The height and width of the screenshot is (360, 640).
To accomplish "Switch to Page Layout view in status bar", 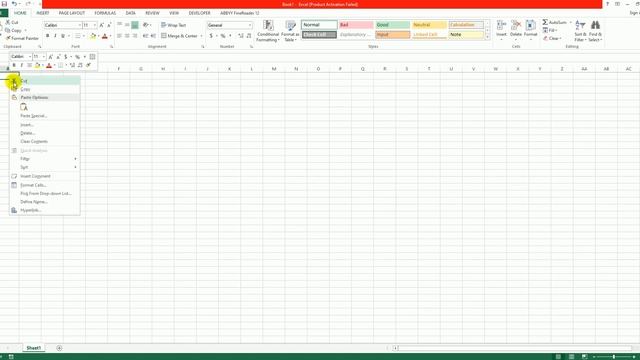I will (x=571, y=357).
